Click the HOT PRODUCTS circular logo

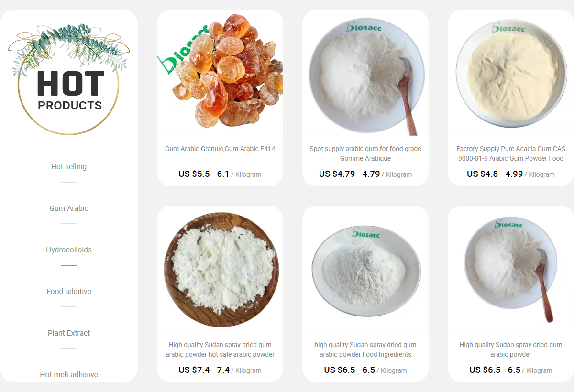(x=69, y=79)
